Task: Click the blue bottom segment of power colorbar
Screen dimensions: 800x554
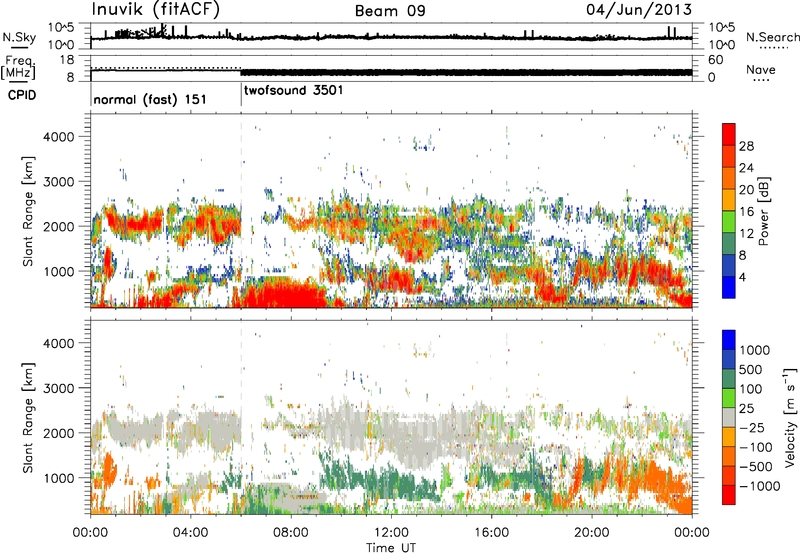Action: pos(729,287)
